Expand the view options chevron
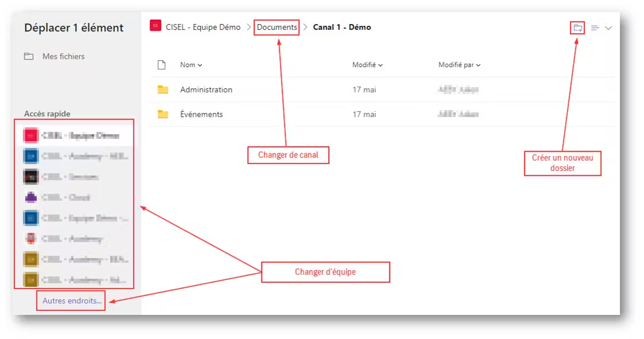This screenshot has width=644, height=339. coord(608,28)
